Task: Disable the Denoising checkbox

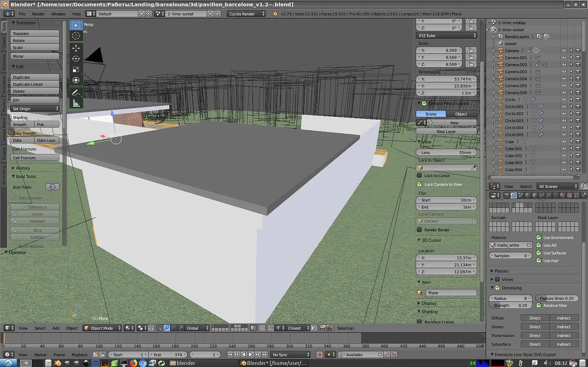Action: 497,288
